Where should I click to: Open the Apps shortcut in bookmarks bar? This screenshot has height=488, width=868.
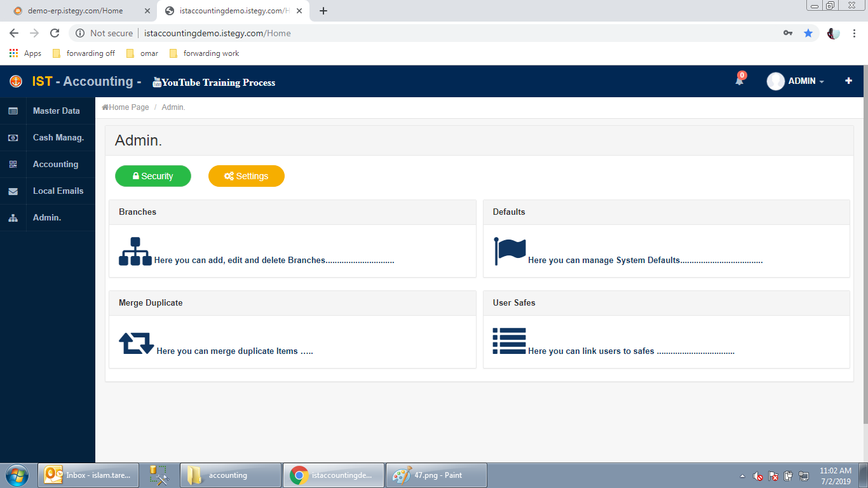tap(25, 53)
